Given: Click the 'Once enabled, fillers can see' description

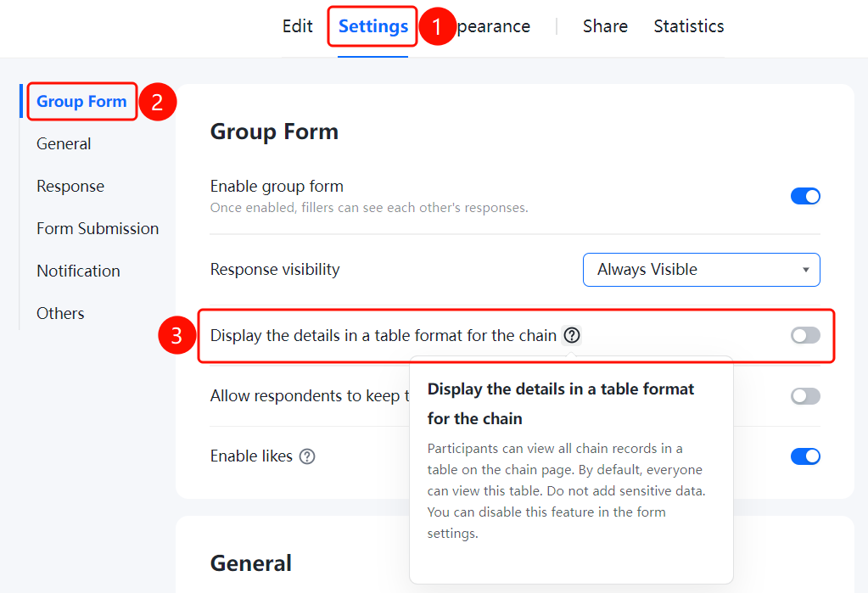Looking at the screenshot, I should (369, 208).
